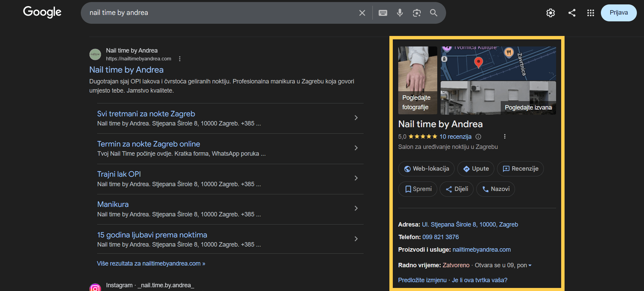Screen dimensions: 644x291
Task: Open the Nail time by Andrea site favicon
Action: (95, 54)
